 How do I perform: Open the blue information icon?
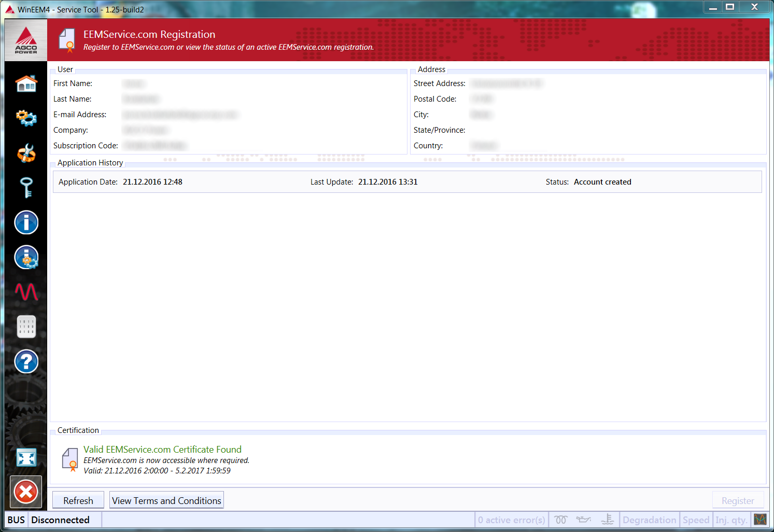coord(26,222)
